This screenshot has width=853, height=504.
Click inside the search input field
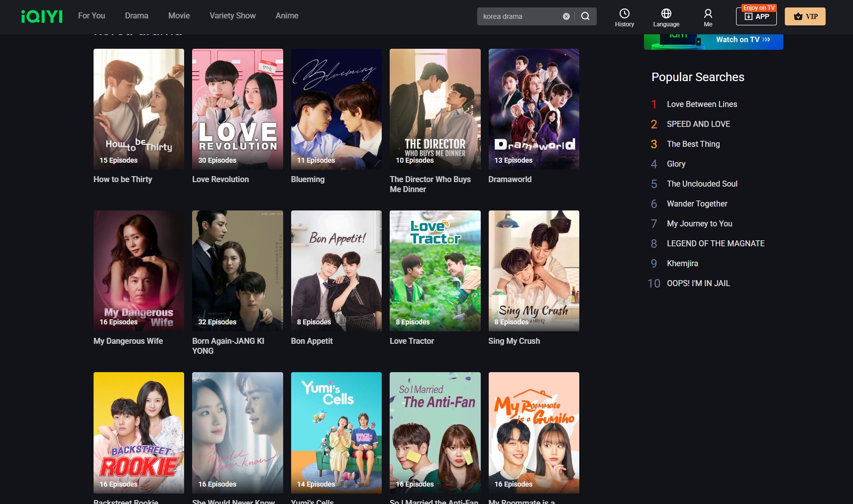(x=518, y=16)
